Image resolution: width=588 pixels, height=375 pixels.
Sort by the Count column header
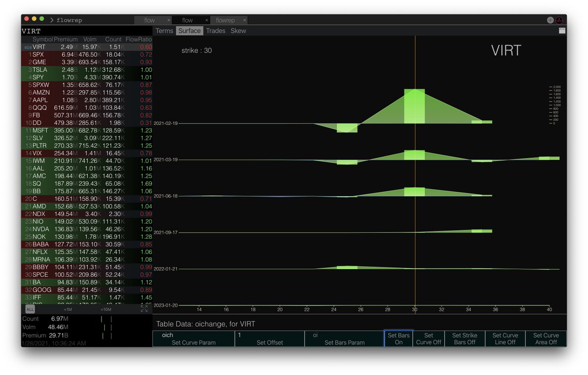click(x=113, y=39)
